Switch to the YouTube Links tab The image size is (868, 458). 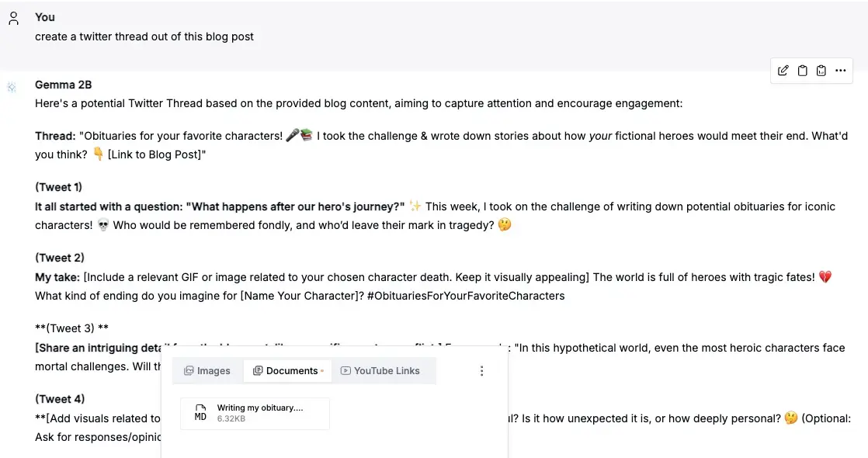pos(380,371)
